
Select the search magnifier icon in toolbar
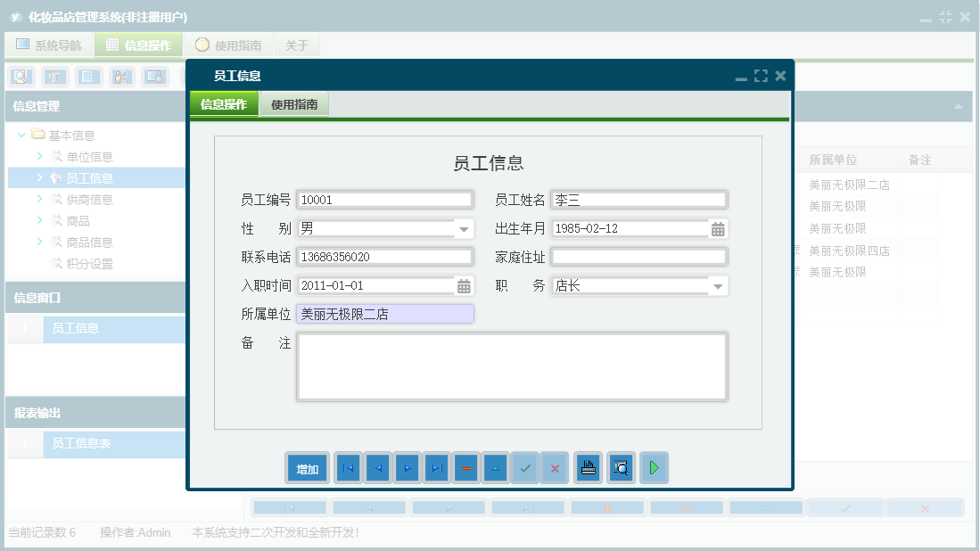coord(20,77)
